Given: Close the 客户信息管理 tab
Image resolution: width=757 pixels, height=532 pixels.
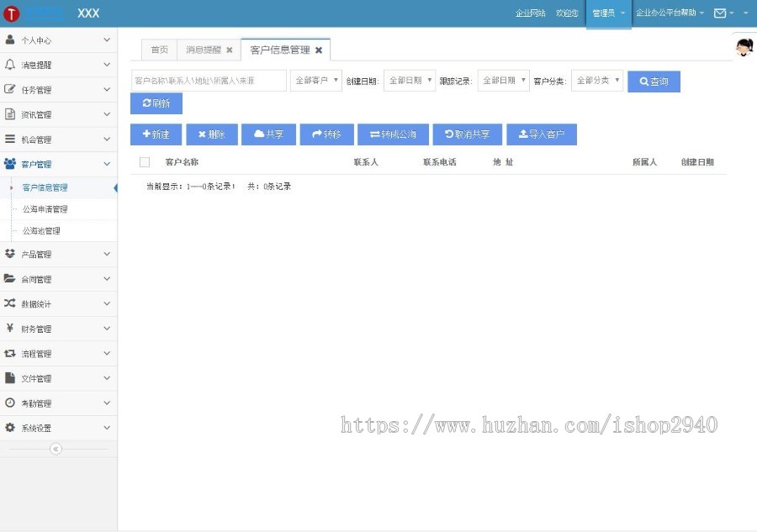Looking at the screenshot, I should click(319, 50).
